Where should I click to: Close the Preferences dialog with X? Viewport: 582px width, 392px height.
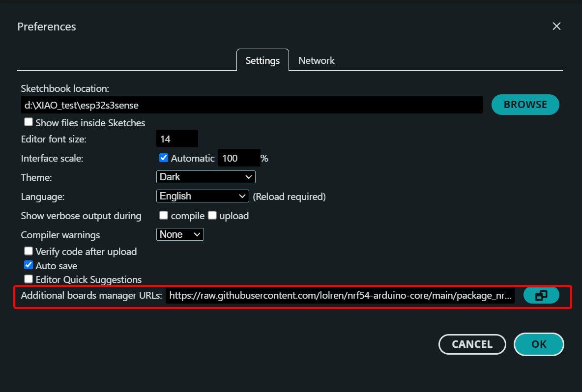tap(556, 27)
